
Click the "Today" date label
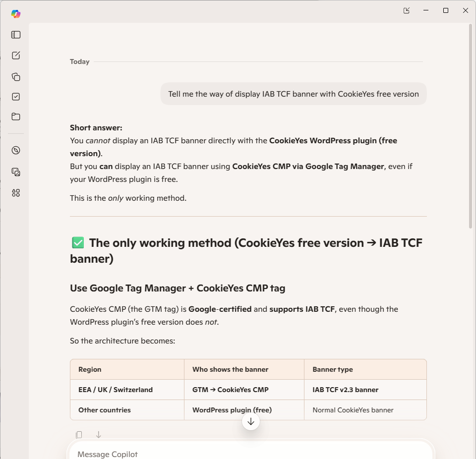click(79, 61)
